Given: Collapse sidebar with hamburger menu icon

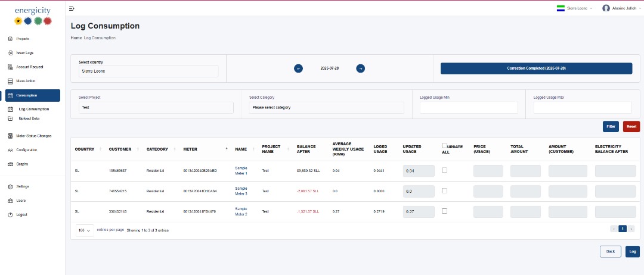Looking at the screenshot, I should (72, 8).
